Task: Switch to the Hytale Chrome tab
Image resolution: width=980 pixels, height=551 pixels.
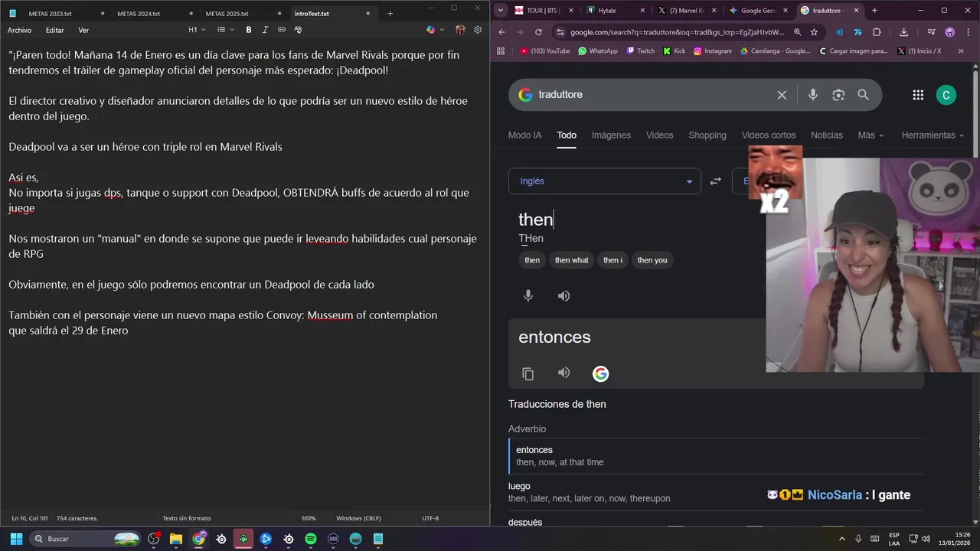Action: tap(616, 11)
